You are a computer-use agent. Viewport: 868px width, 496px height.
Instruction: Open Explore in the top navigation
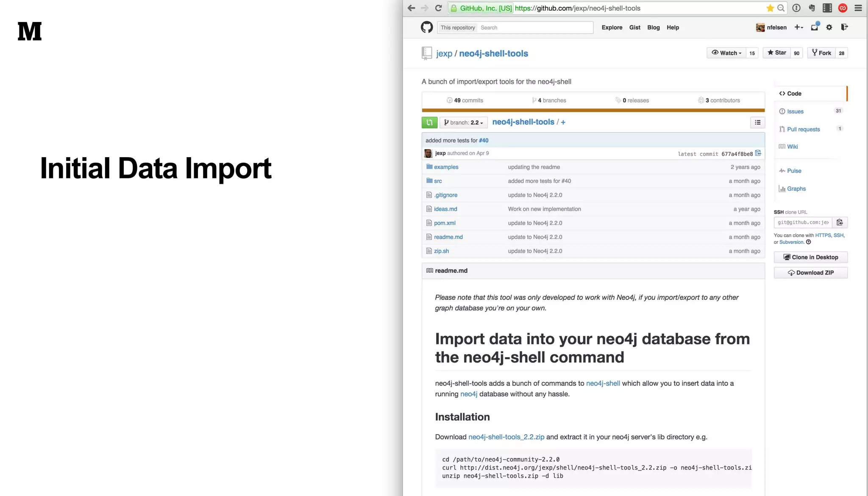pos(612,28)
